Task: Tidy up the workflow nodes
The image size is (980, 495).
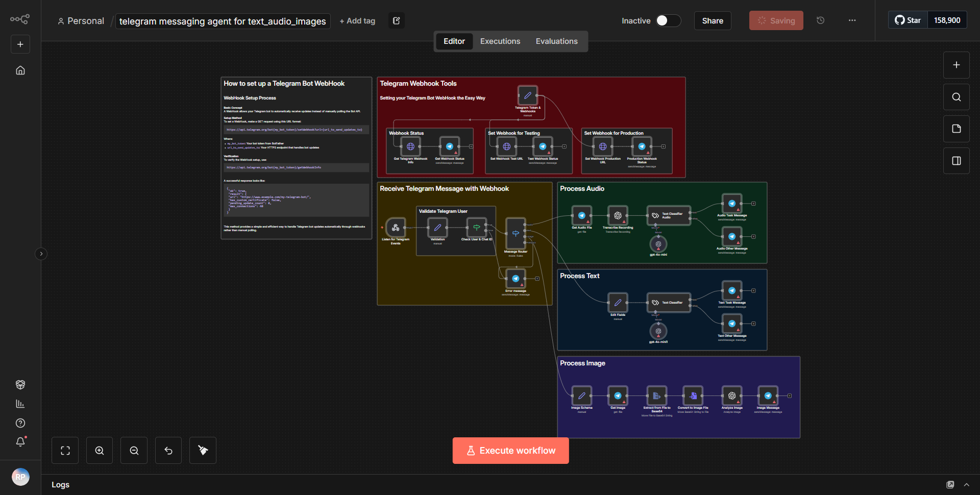Action: click(x=203, y=451)
